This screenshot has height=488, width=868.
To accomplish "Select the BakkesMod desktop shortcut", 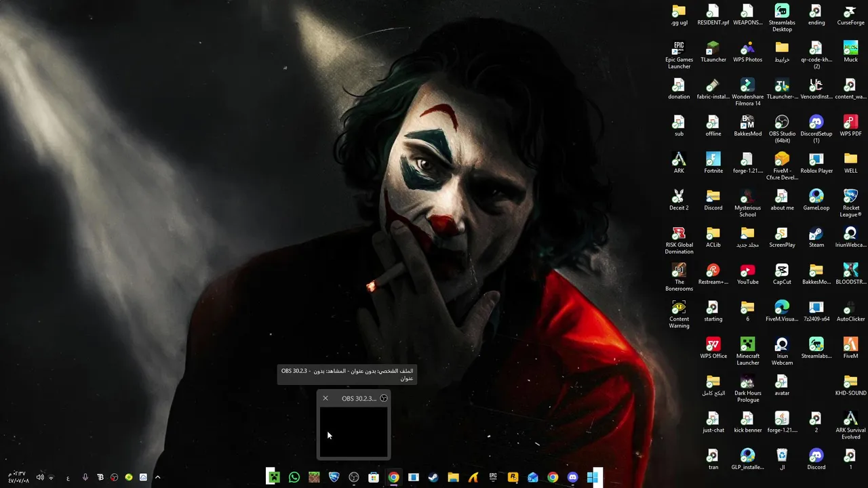I will click(747, 126).
